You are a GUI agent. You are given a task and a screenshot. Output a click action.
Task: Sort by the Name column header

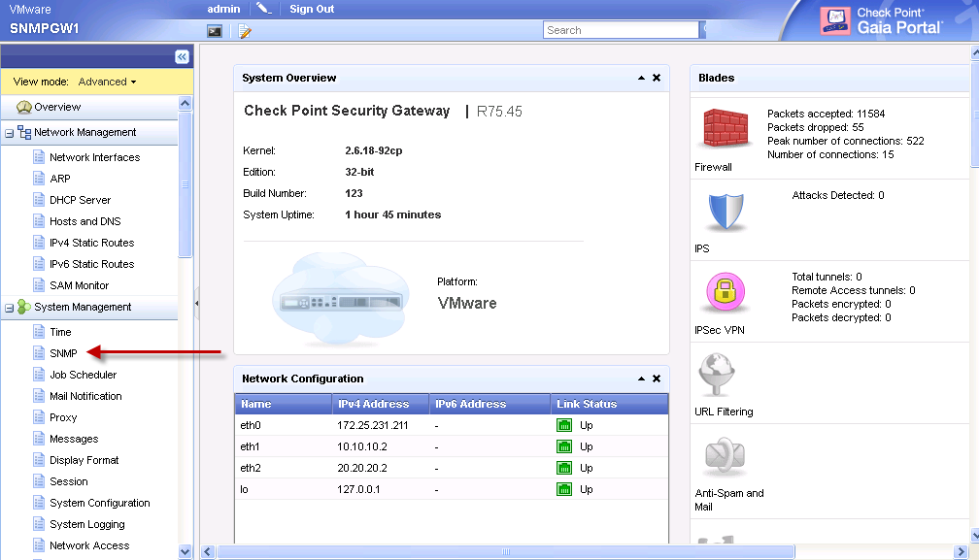click(284, 404)
